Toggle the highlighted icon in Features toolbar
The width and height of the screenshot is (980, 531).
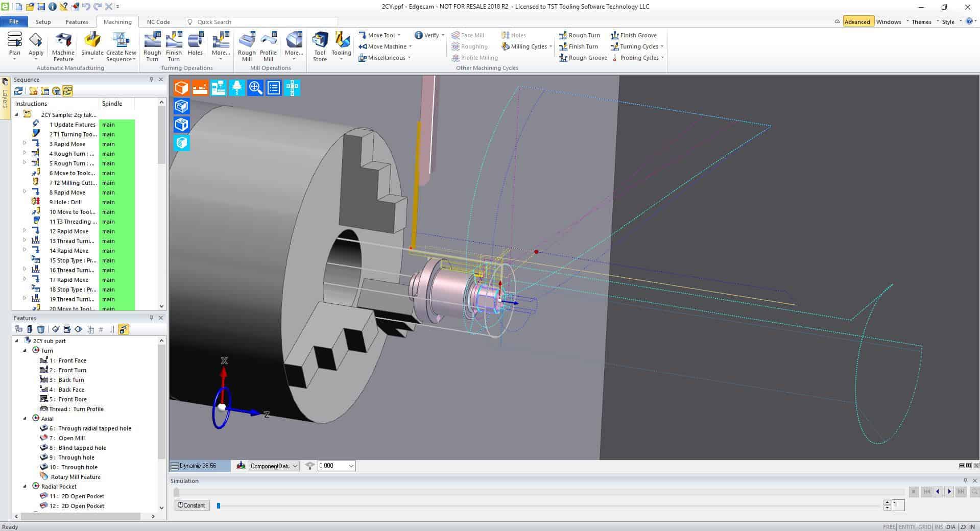[x=123, y=329]
